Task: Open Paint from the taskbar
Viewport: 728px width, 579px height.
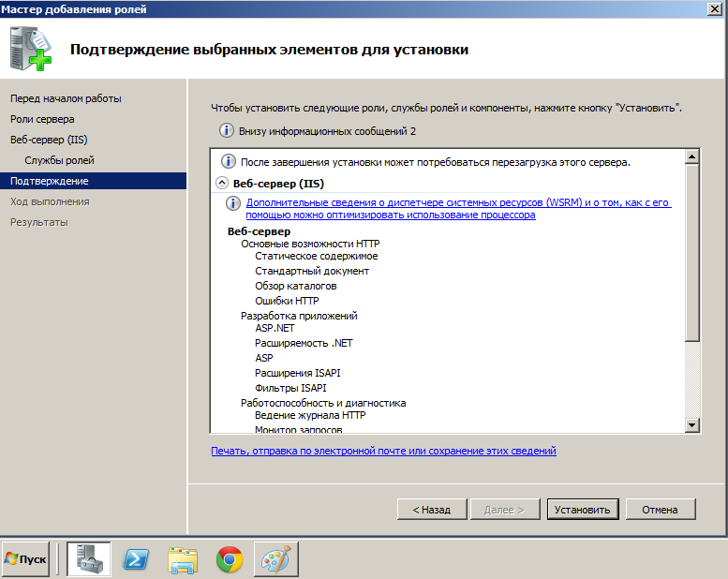Action: (x=275, y=559)
